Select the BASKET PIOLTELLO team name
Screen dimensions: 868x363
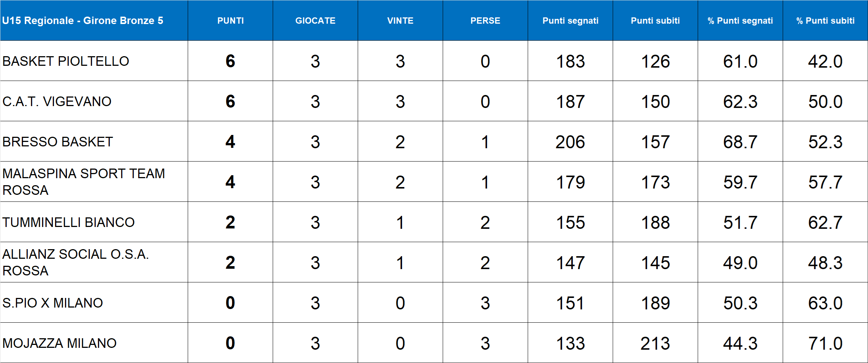point(66,61)
